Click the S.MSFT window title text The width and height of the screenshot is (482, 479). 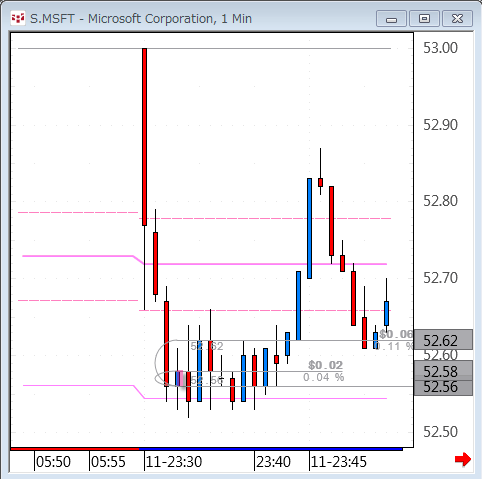[141, 19]
